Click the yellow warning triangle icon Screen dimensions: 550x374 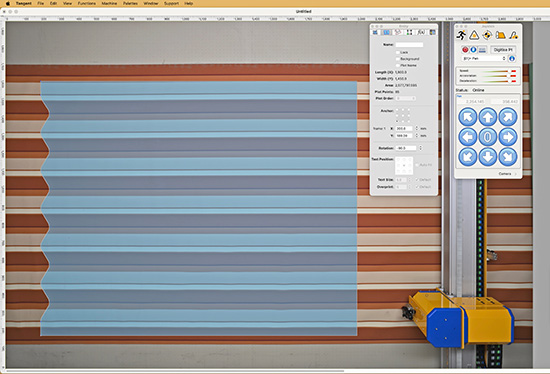[474, 35]
